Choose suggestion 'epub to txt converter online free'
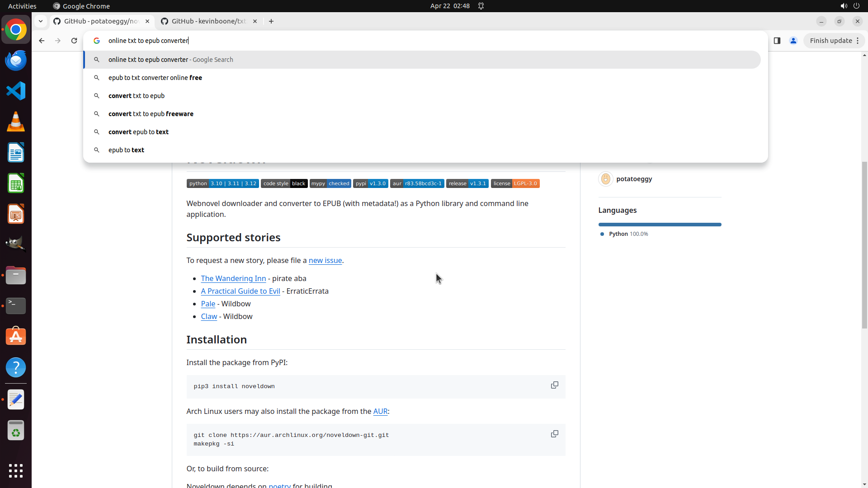868x488 pixels. (155, 78)
